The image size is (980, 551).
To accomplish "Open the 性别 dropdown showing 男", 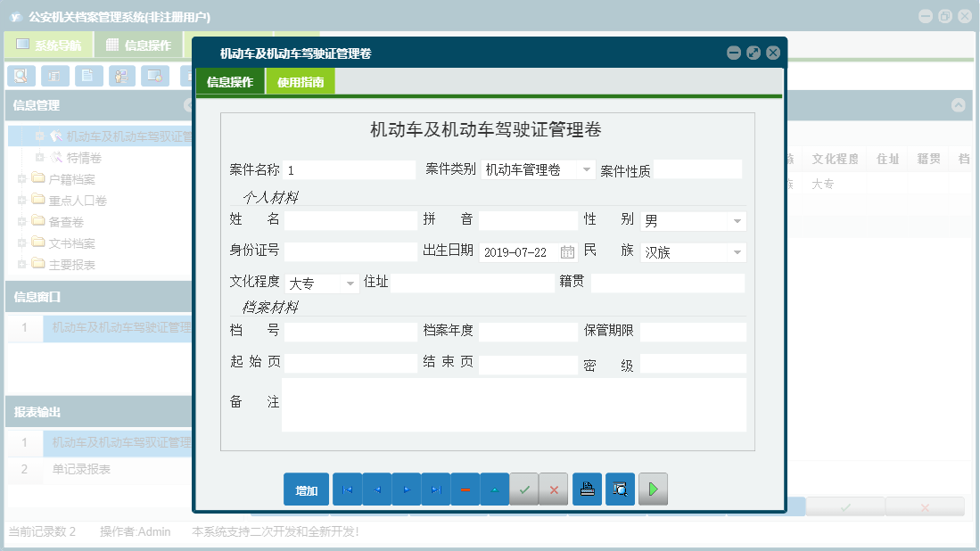I will 737,219.
